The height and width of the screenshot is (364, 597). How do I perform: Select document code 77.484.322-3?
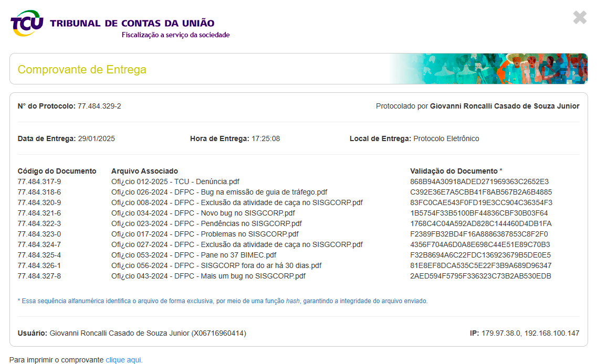click(39, 223)
